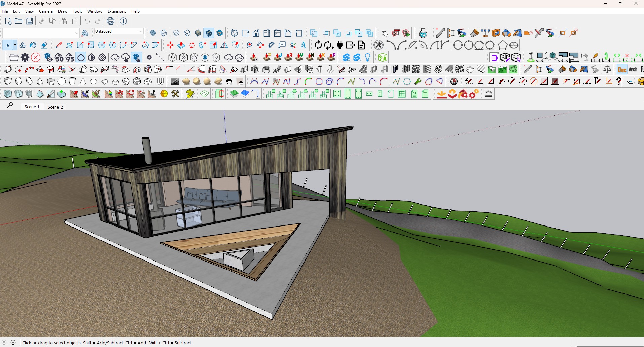The width and height of the screenshot is (644, 347).
Task: Switch to Iso standard view
Action: [x=234, y=33]
